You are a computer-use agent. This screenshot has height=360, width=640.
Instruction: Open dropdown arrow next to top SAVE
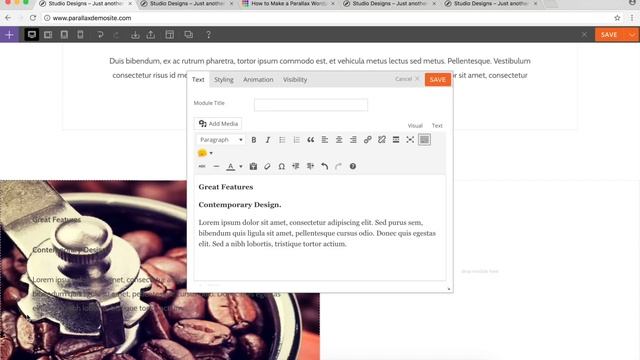pyautogui.click(x=632, y=35)
